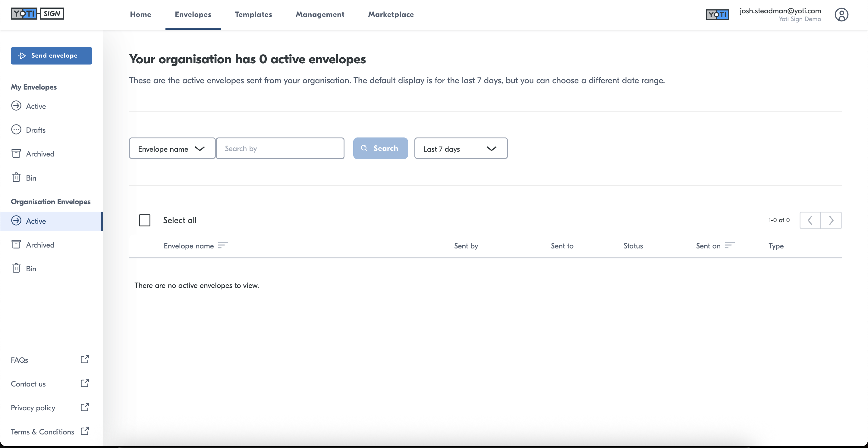Click the Send envelope button
868x448 pixels.
point(52,55)
